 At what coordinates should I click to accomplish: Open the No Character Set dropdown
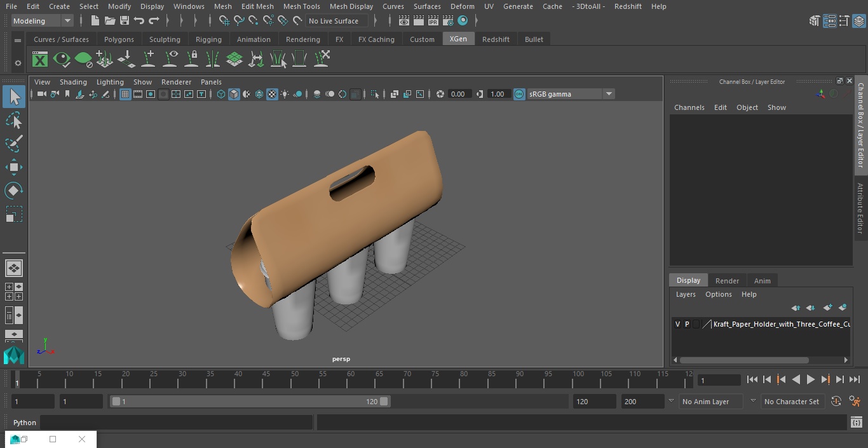click(x=792, y=402)
